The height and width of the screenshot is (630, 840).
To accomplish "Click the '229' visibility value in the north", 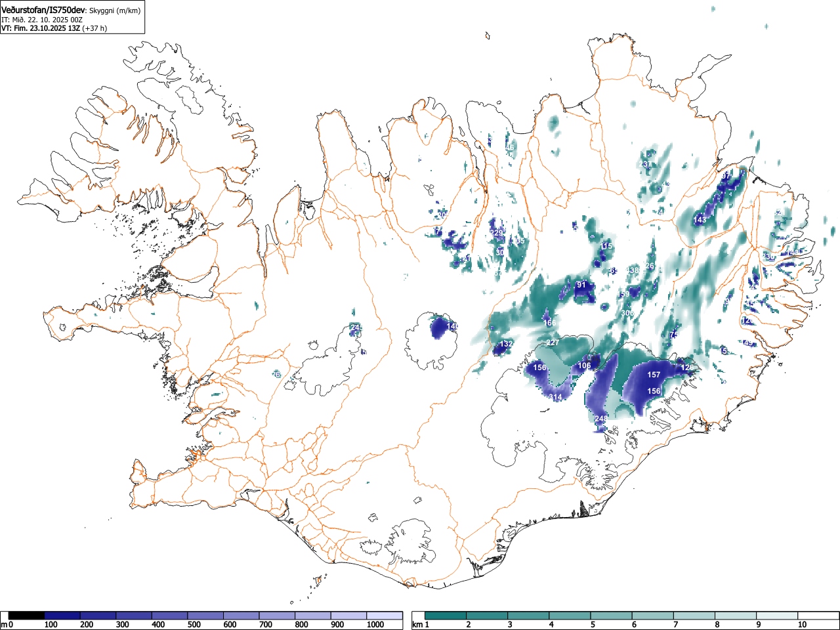I will tap(497, 234).
